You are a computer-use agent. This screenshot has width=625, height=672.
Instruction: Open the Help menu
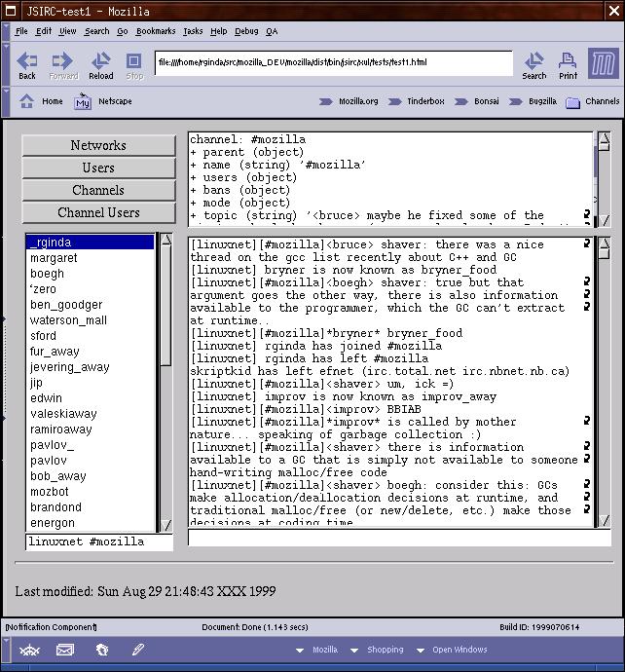pyautogui.click(x=218, y=31)
